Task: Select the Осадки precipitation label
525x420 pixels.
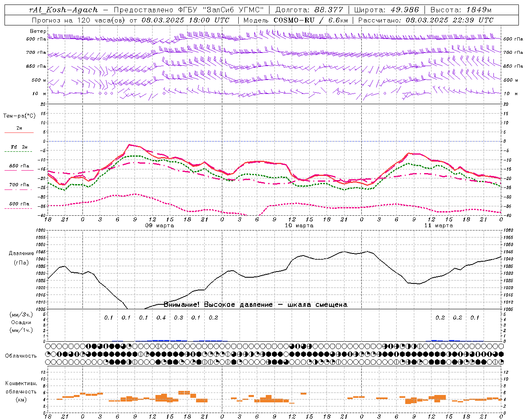Action: (x=21, y=322)
